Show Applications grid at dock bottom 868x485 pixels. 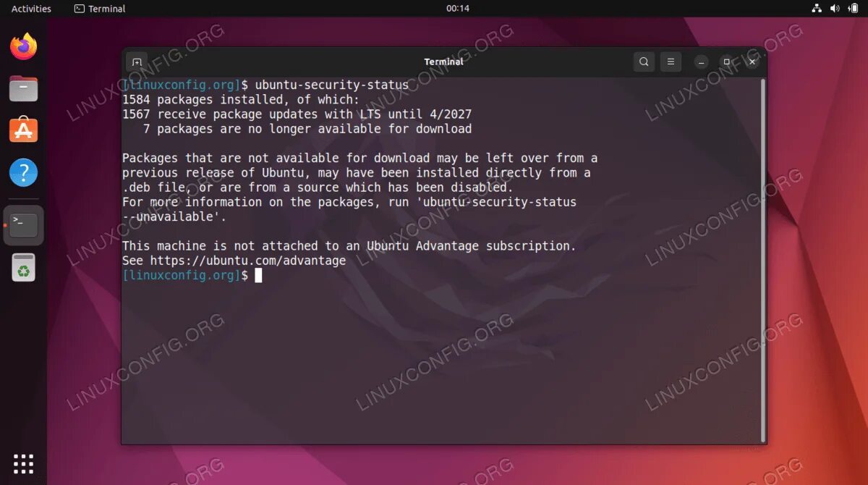click(x=24, y=463)
